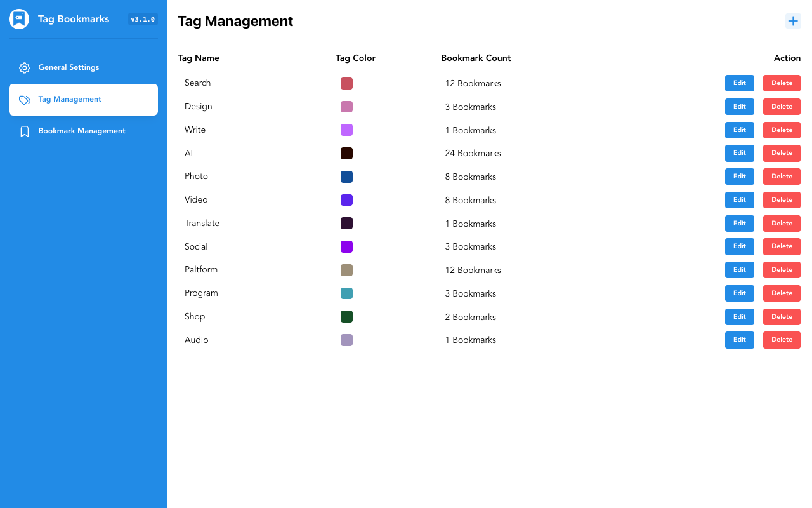Screen dimensions: 812x508
Task: Click the Search tag's red color swatch
Action: coord(346,83)
